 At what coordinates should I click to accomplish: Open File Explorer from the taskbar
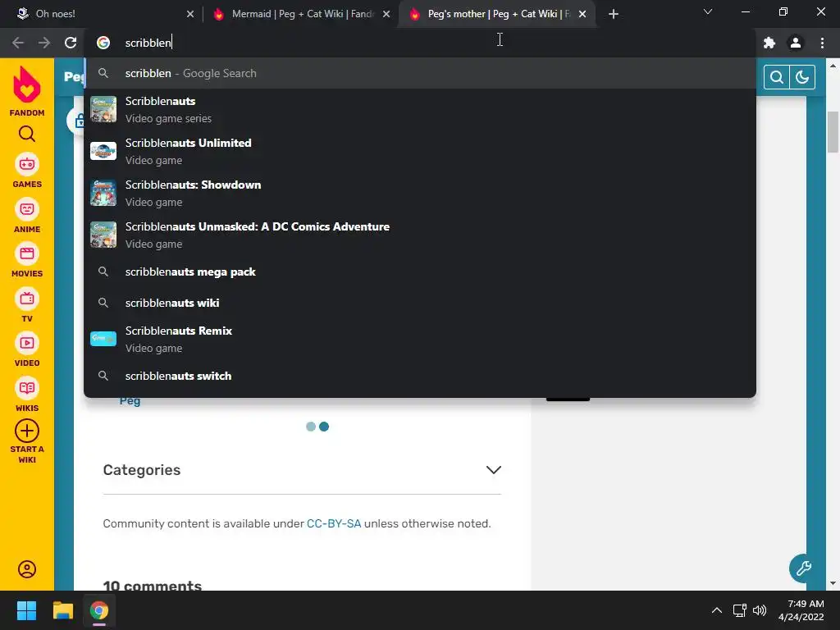pyautogui.click(x=62, y=610)
